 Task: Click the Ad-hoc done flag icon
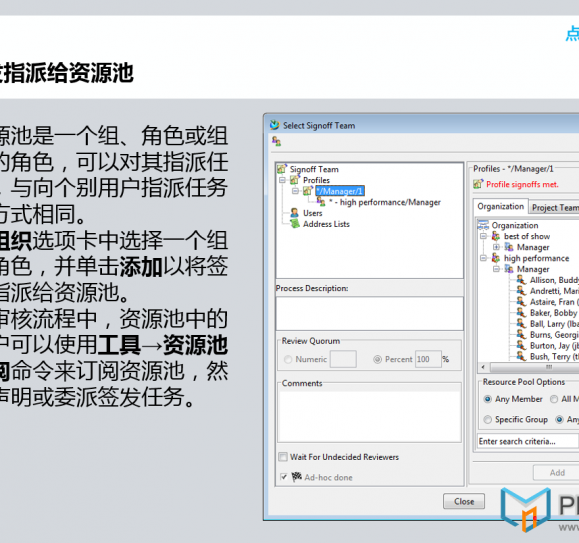(x=297, y=477)
